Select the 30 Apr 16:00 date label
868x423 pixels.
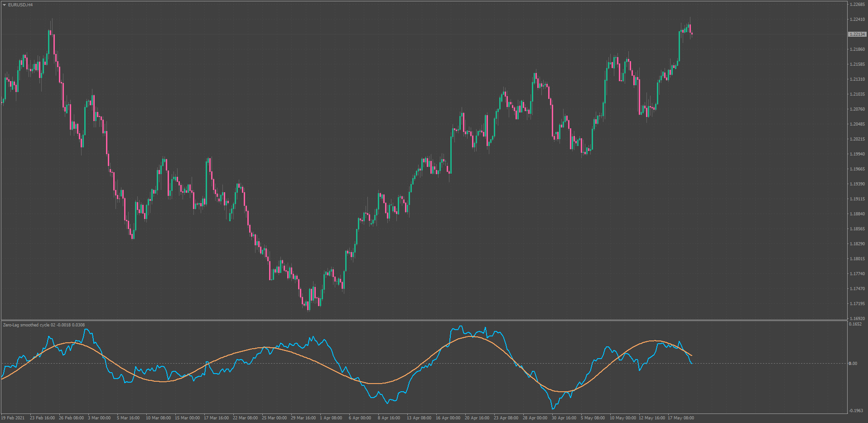564,418
